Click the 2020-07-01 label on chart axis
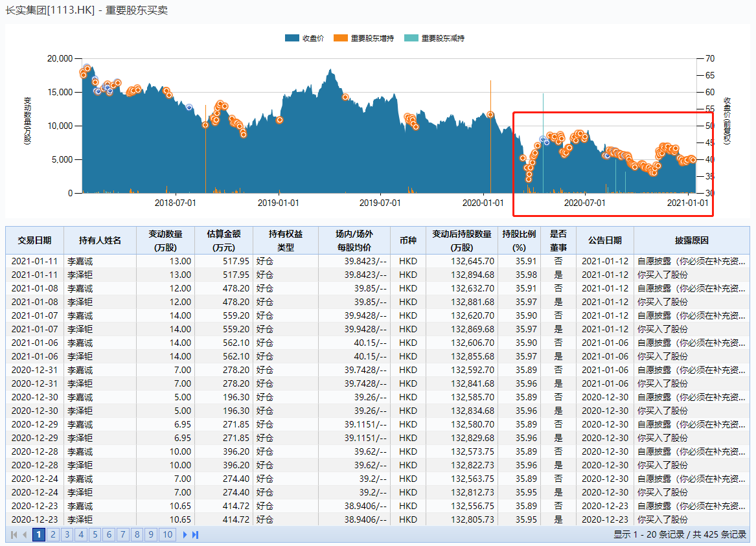Screen dimensions: 756x546 (x=584, y=203)
